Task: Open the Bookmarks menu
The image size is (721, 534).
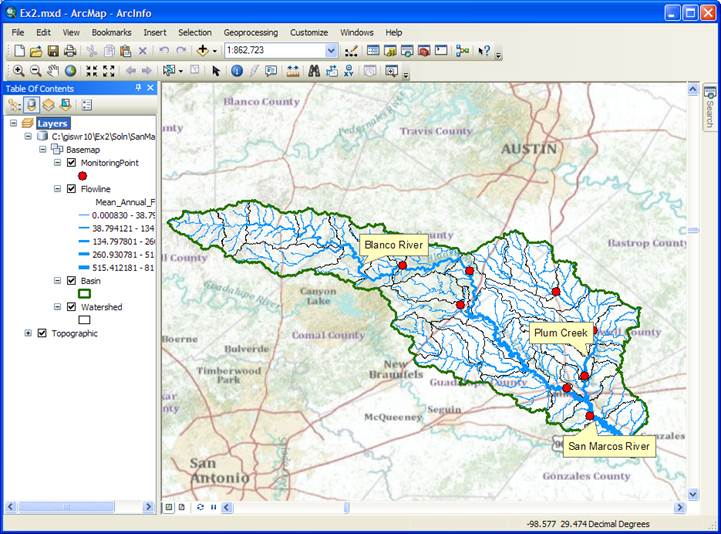Action: 111,32
